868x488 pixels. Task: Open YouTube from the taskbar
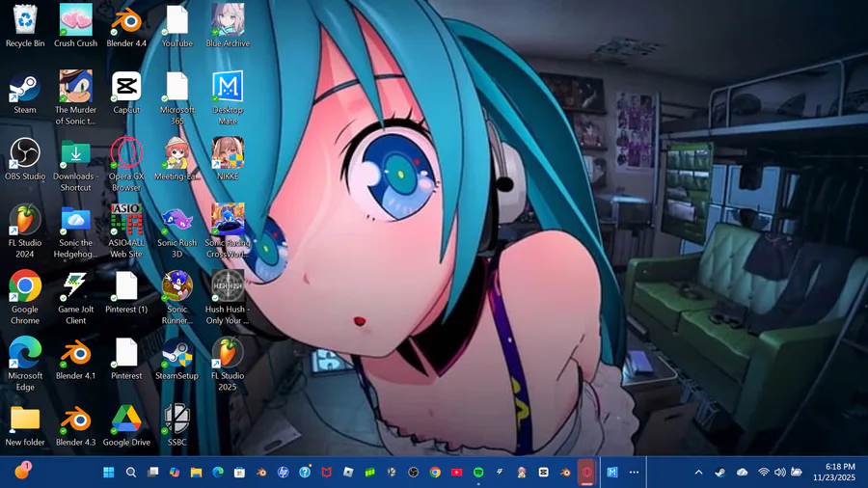pyautogui.click(x=457, y=472)
